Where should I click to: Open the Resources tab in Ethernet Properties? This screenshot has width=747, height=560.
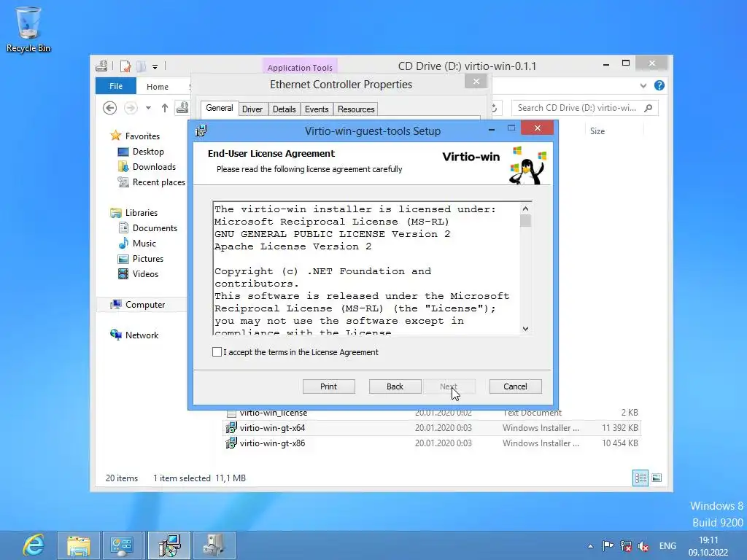356,109
